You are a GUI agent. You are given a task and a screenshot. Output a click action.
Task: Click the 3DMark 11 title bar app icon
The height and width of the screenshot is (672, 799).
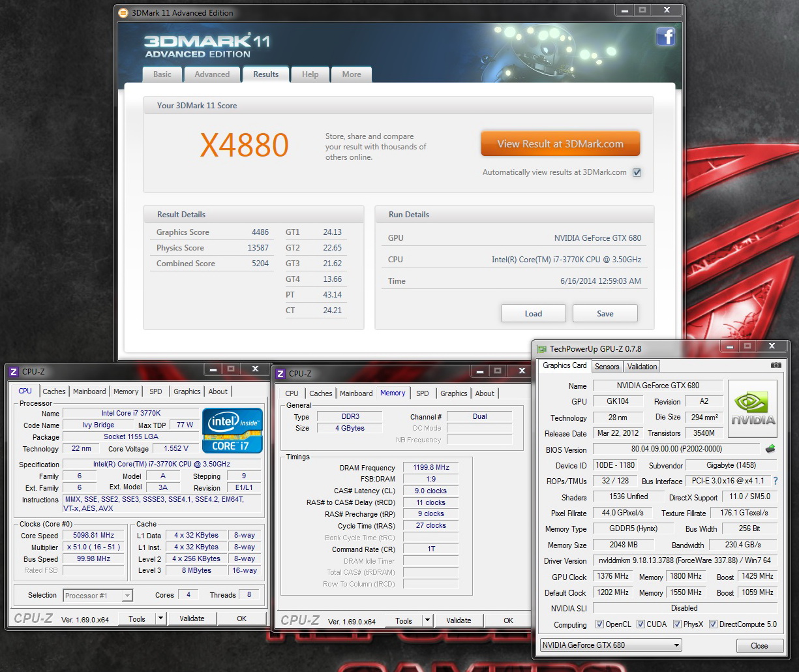(123, 12)
